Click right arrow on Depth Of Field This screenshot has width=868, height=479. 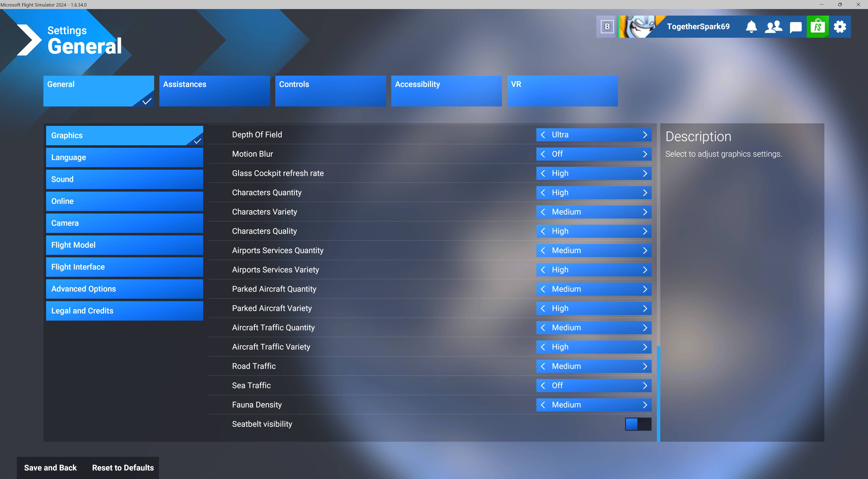645,135
